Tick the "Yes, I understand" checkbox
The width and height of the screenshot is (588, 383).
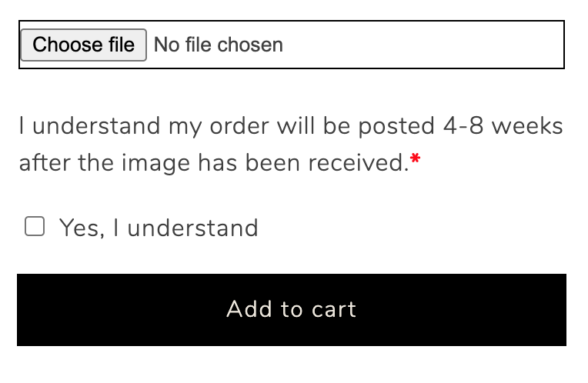[35, 227]
